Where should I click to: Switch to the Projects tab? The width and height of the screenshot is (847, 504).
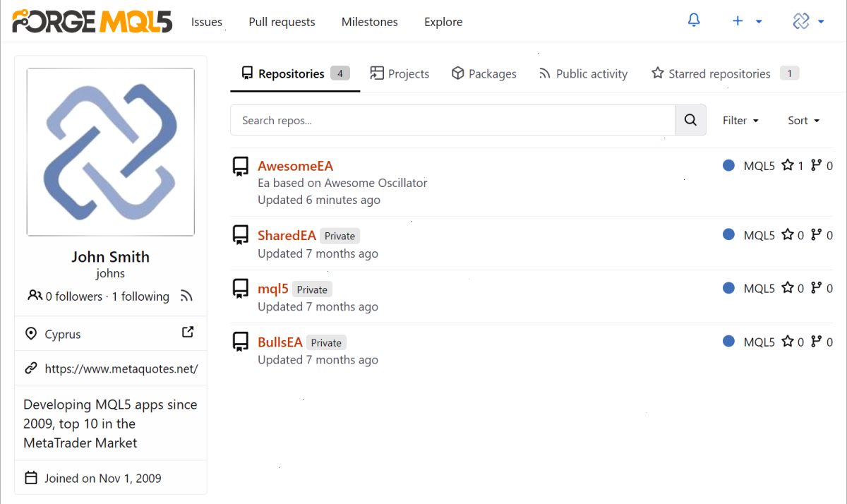[x=400, y=73]
